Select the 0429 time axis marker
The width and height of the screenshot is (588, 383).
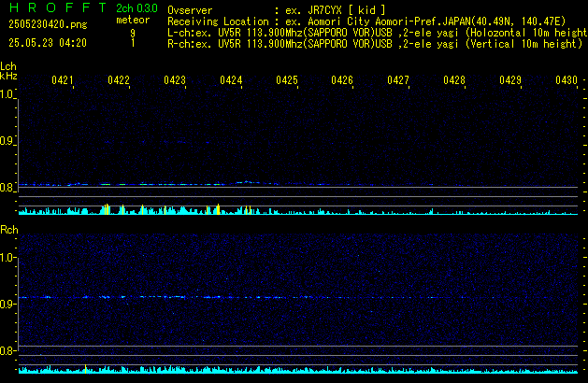click(510, 80)
